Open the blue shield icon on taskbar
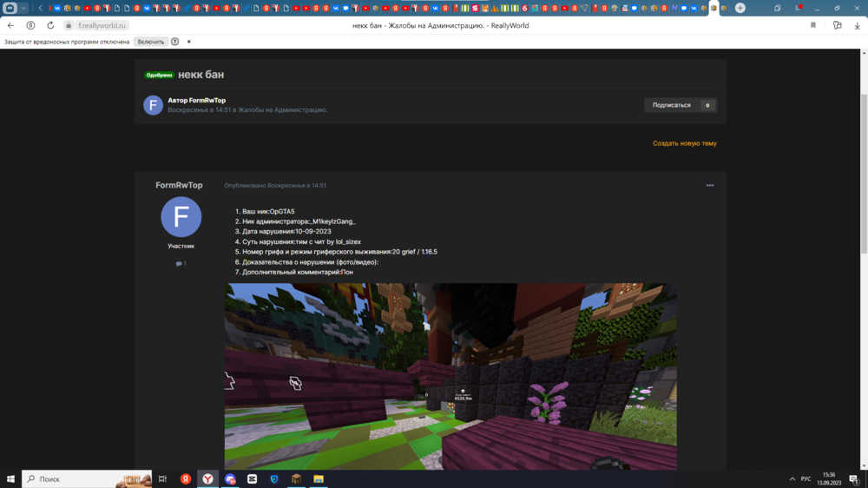 tap(274, 479)
